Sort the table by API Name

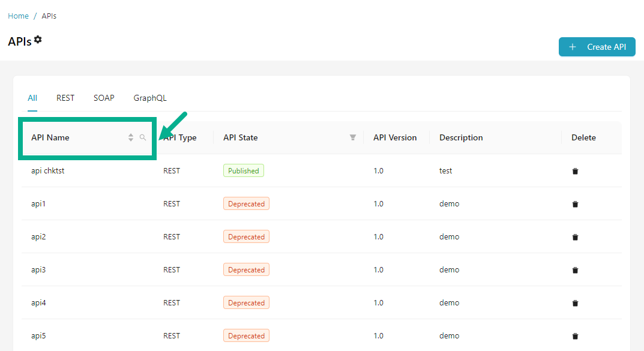pyautogui.click(x=131, y=137)
